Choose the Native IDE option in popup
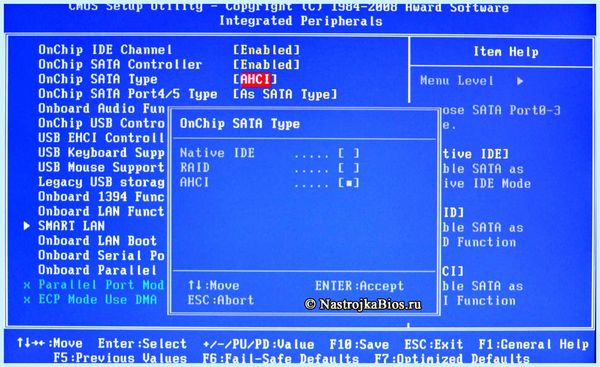This screenshot has width=600, height=367. 270,153
